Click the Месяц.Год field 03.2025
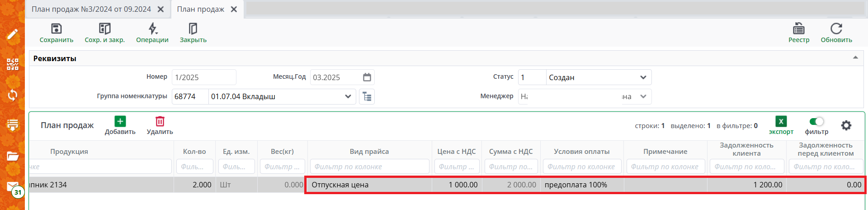The height and width of the screenshot is (210, 868). pyautogui.click(x=336, y=77)
